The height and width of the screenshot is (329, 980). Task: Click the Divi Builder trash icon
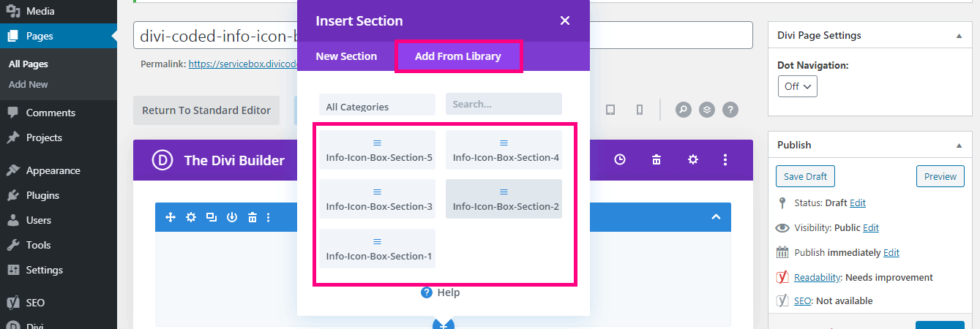657,159
